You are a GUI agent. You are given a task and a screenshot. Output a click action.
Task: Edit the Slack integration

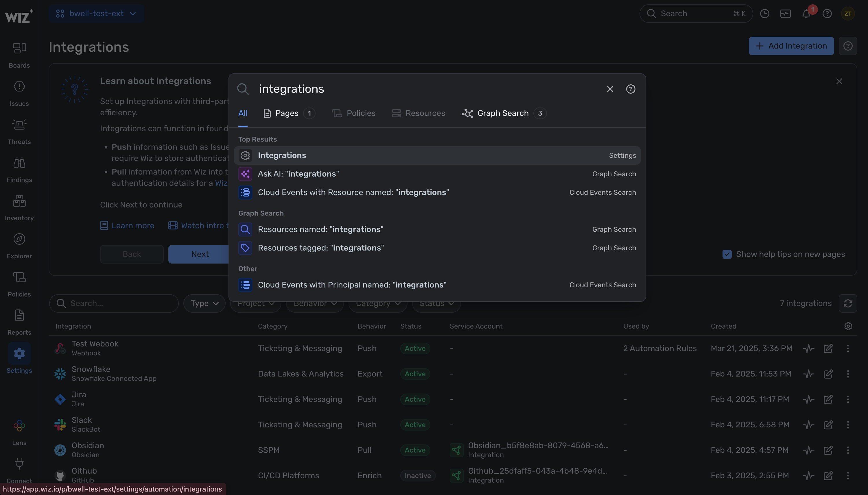(828, 424)
